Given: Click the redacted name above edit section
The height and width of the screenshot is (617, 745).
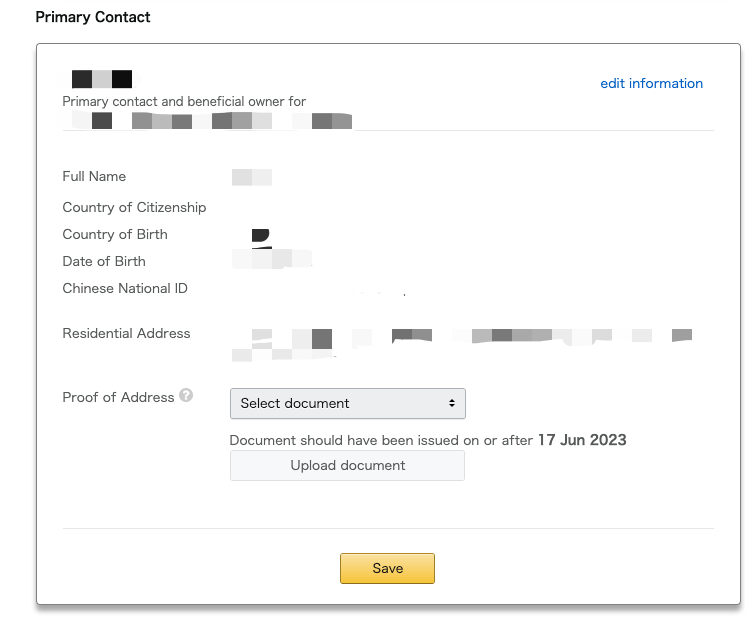Looking at the screenshot, I should point(102,79).
